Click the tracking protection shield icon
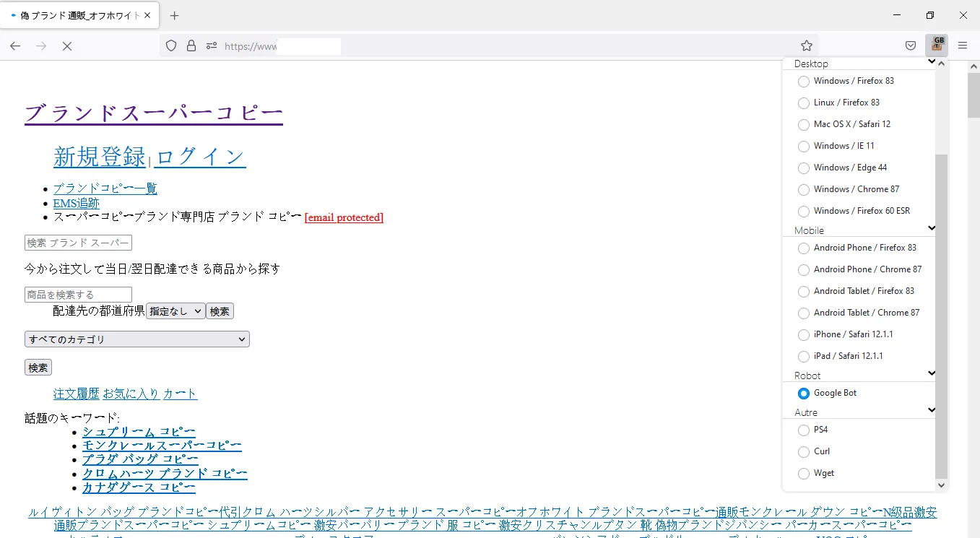Screen dimensions: 980x538 (171, 45)
